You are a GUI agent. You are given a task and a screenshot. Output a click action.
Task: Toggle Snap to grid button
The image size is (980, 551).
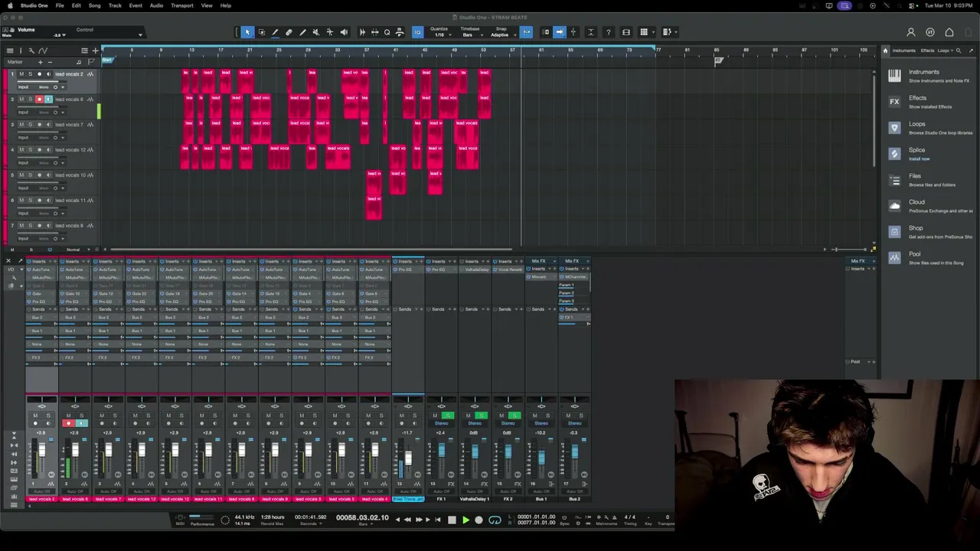pyautogui.click(x=527, y=32)
